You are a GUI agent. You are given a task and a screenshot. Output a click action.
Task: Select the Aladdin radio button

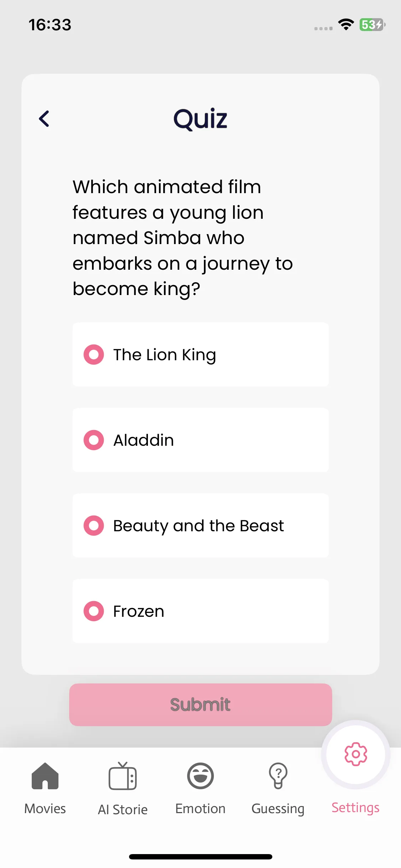point(94,440)
